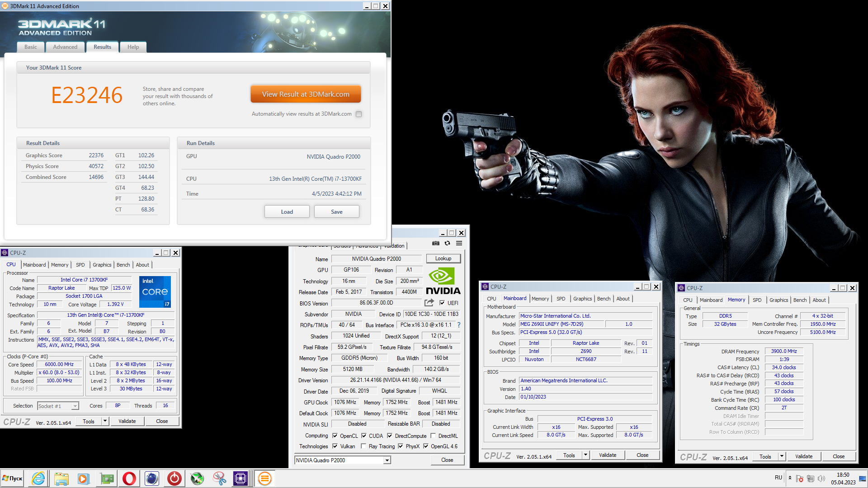
Task: Expand Tools dropdown arrow in CPU tab window
Action: pos(105,421)
